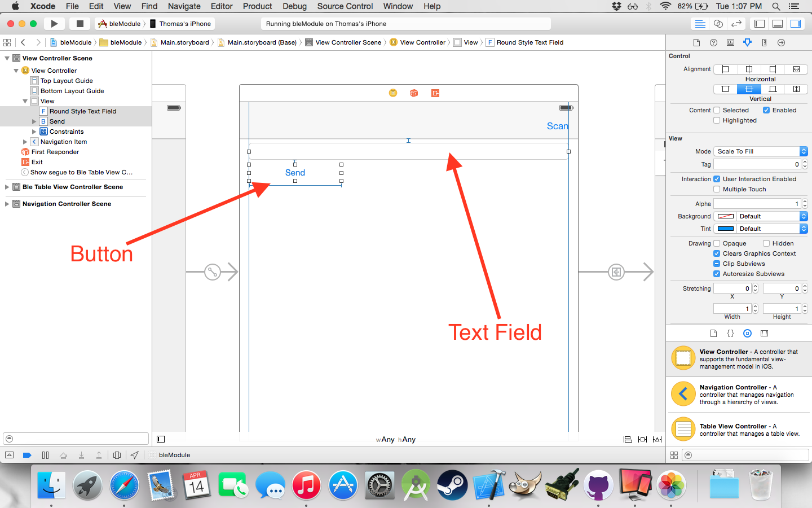Screen dimensions: 812x508
Task: Show the Attributes inspector
Action: tap(747, 42)
